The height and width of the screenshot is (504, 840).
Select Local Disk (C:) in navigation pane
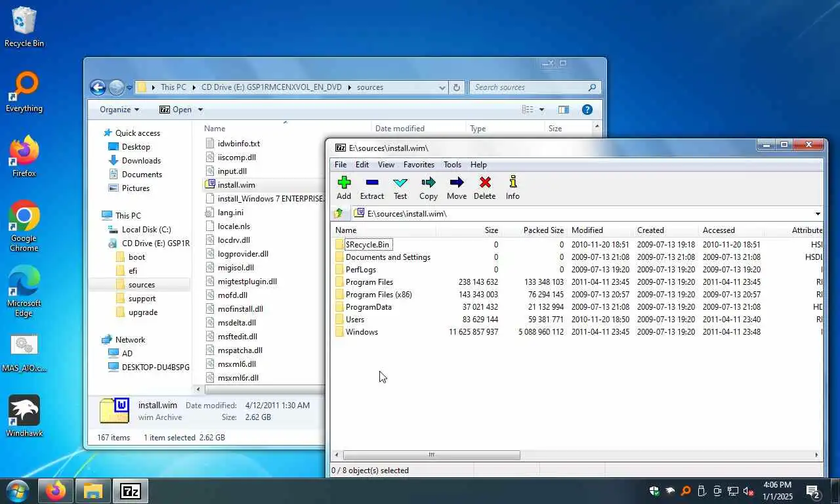point(146,230)
